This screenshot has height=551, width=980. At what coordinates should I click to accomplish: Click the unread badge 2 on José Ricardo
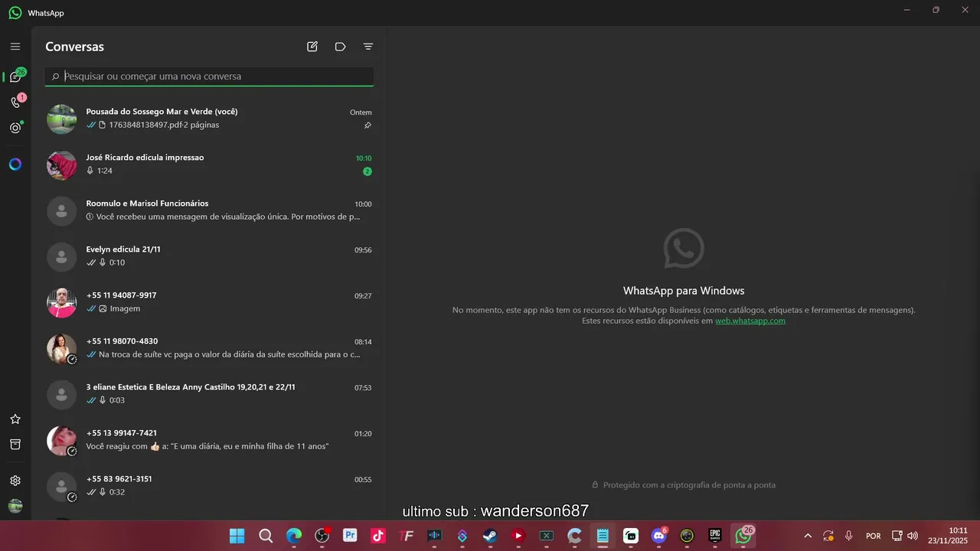[367, 171]
